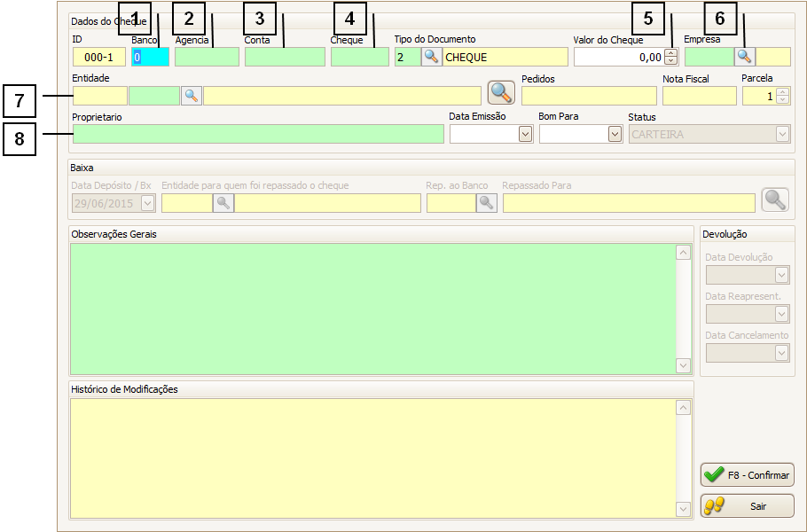Screen dimensions: 807x532
Task: Click the large magnifier in Baixa section
Action: click(775, 200)
